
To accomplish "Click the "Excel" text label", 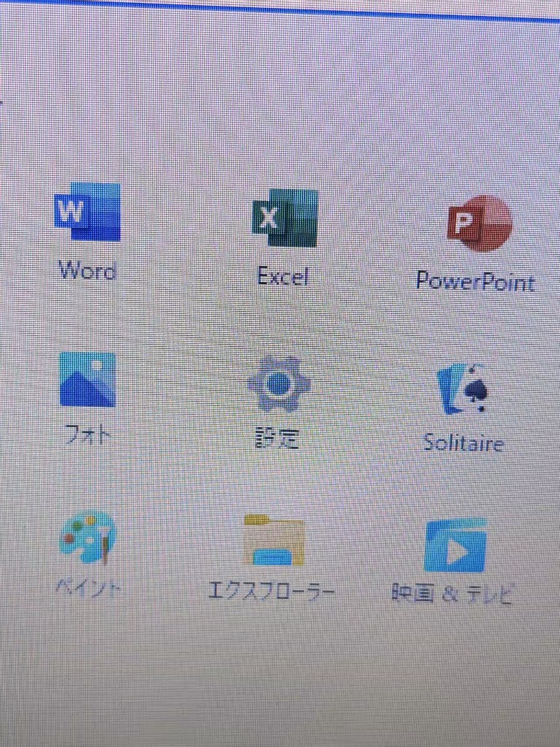I will pos(283,276).
